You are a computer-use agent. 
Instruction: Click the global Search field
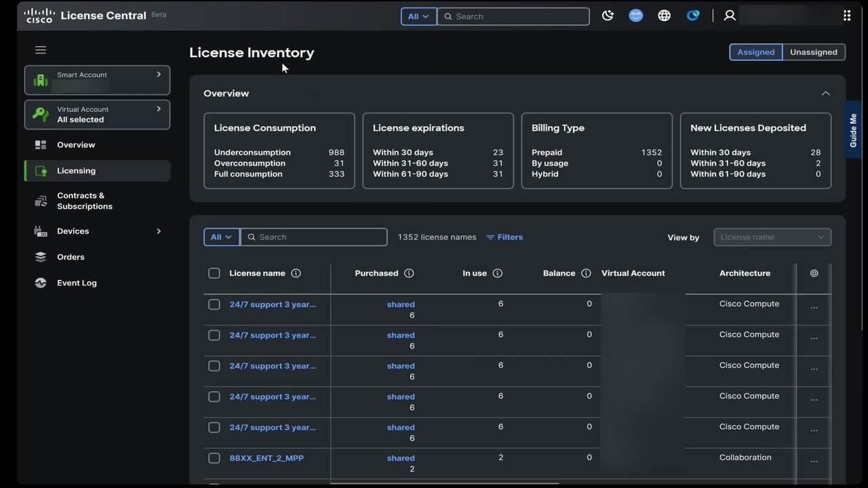tap(513, 16)
